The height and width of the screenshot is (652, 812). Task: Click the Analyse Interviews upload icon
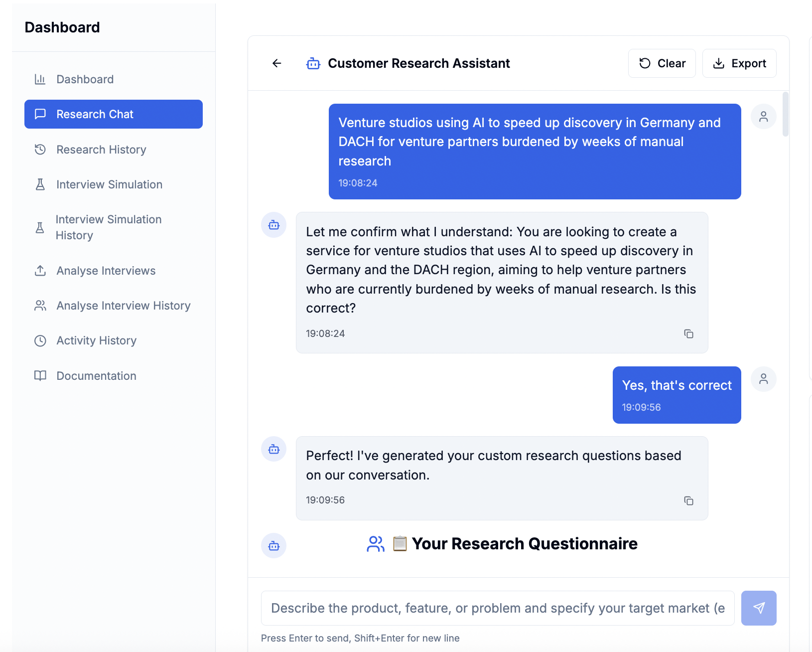point(40,271)
